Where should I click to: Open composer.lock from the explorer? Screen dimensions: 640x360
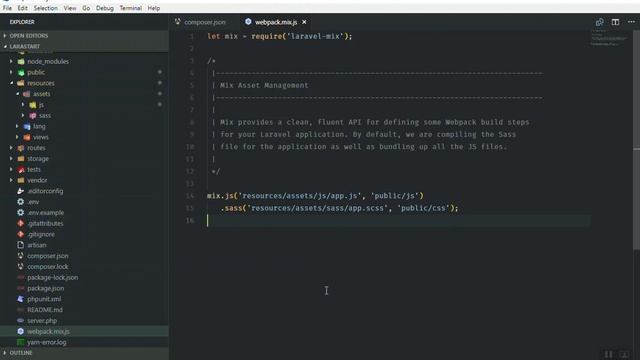coord(48,267)
